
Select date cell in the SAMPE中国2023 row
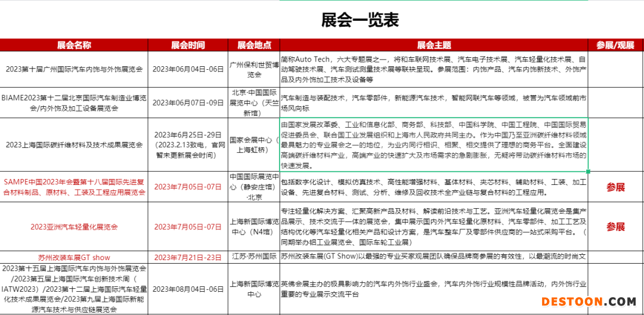point(188,187)
